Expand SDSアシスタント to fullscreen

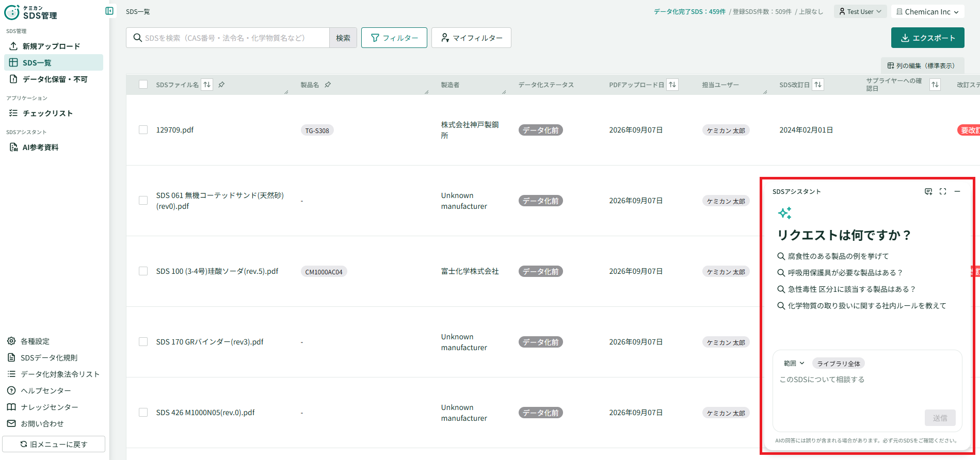pyautogui.click(x=943, y=191)
